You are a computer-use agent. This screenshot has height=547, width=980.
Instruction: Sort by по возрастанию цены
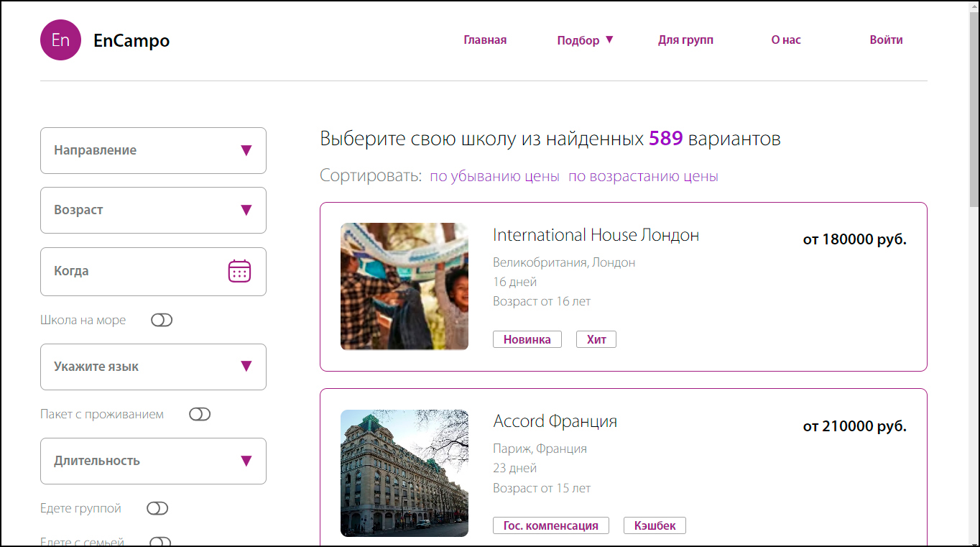coord(643,177)
